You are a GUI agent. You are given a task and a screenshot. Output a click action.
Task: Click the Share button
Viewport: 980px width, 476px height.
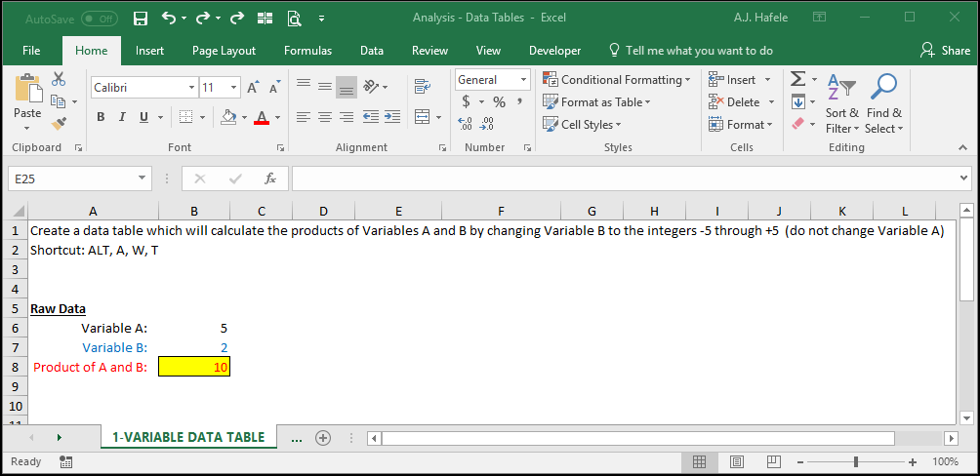pyautogui.click(x=946, y=51)
